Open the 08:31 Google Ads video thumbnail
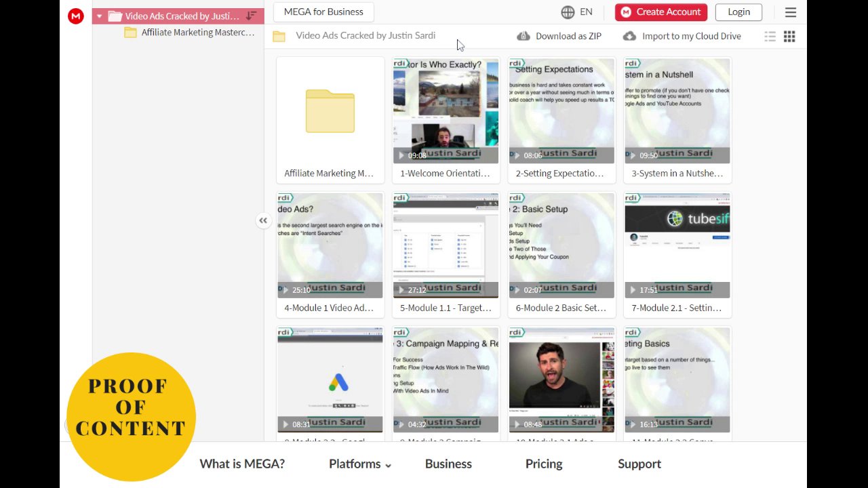The height and width of the screenshot is (488, 868). [x=330, y=380]
